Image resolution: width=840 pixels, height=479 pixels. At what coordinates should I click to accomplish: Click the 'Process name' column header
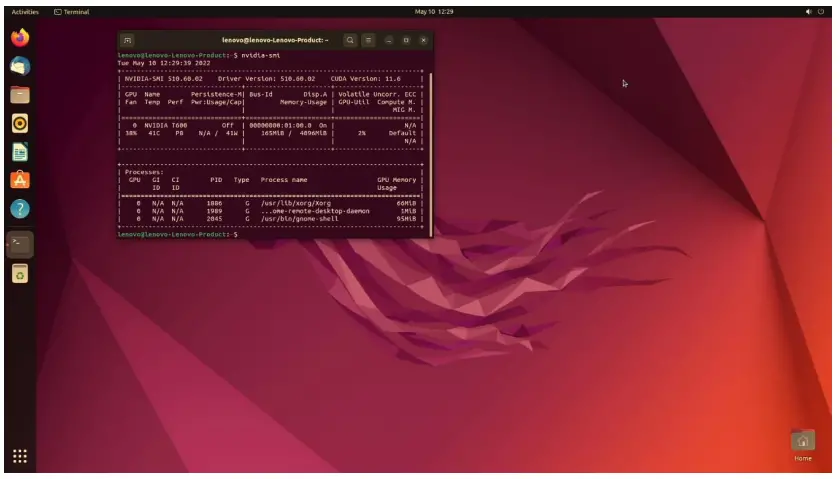tap(284, 180)
